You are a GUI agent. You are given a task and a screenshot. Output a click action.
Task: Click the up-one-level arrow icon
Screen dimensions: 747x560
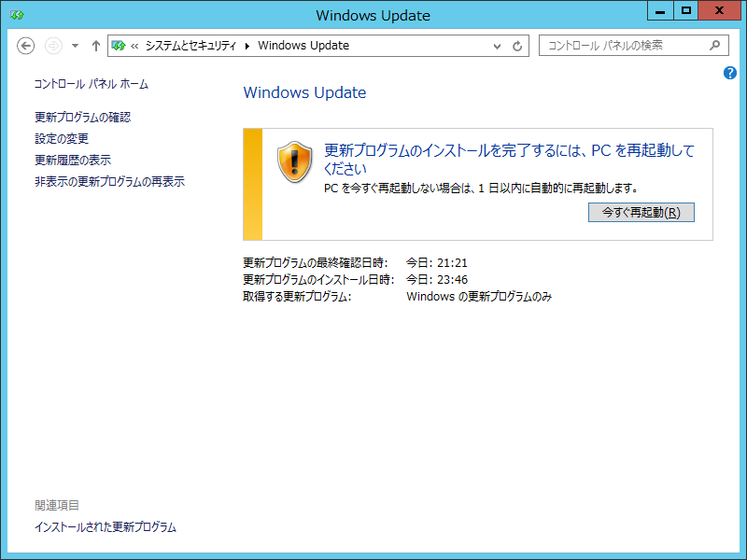click(x=95, y=45)
